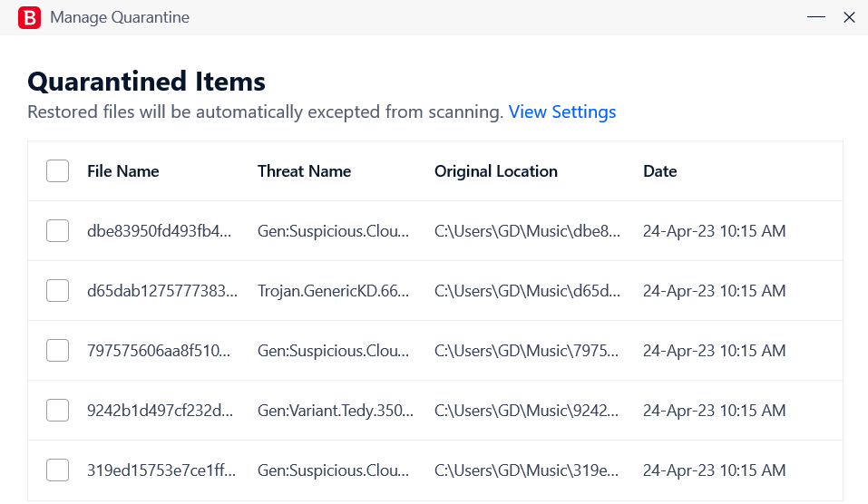Sort by the File Name column header
Screen dimensions: 868x504
pos(122,171)
